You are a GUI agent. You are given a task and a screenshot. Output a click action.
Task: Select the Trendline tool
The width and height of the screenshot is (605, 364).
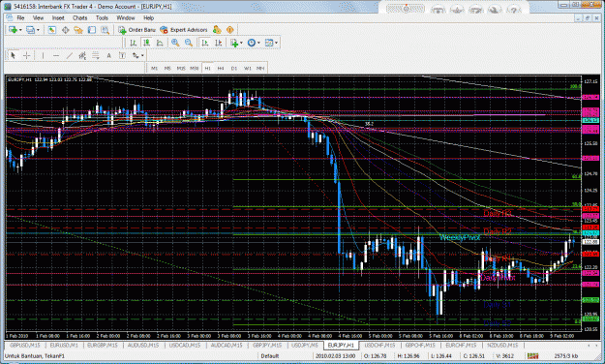coord(69,55)
